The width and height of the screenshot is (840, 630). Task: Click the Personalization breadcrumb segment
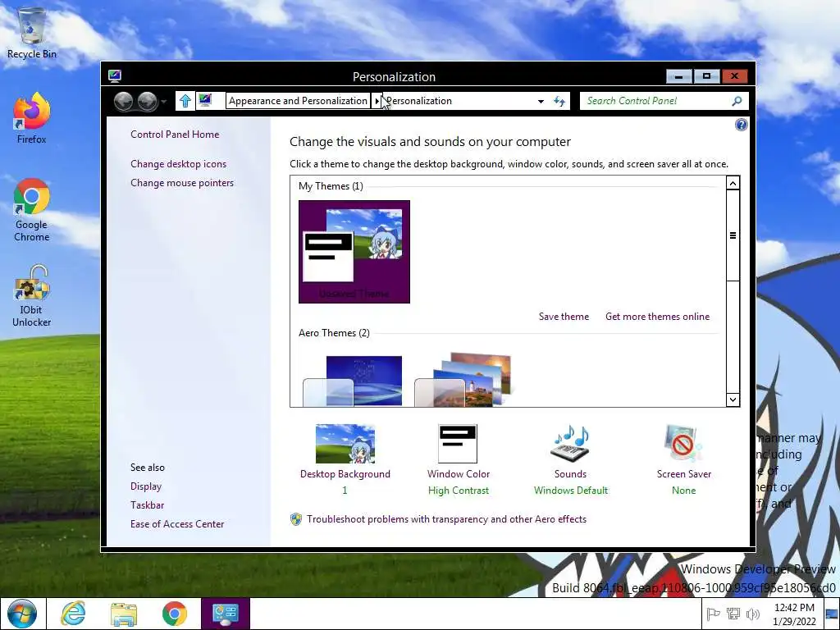[x=419, y=101]
